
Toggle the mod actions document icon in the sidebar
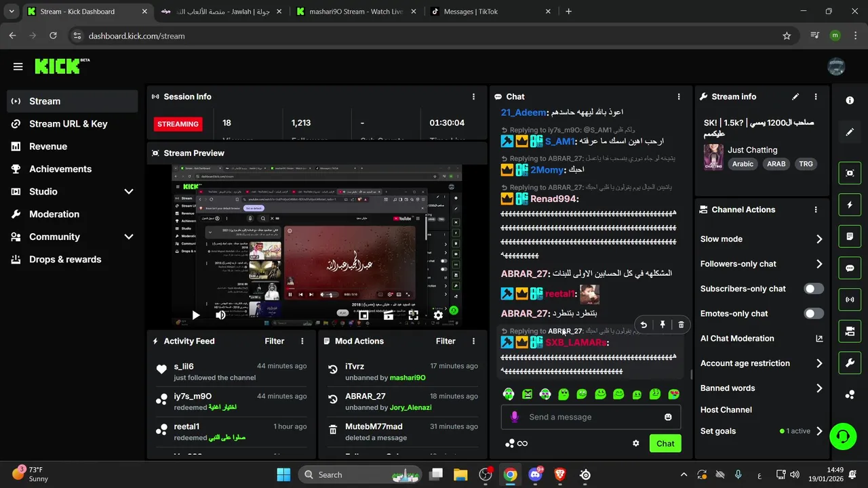point(850,237)
